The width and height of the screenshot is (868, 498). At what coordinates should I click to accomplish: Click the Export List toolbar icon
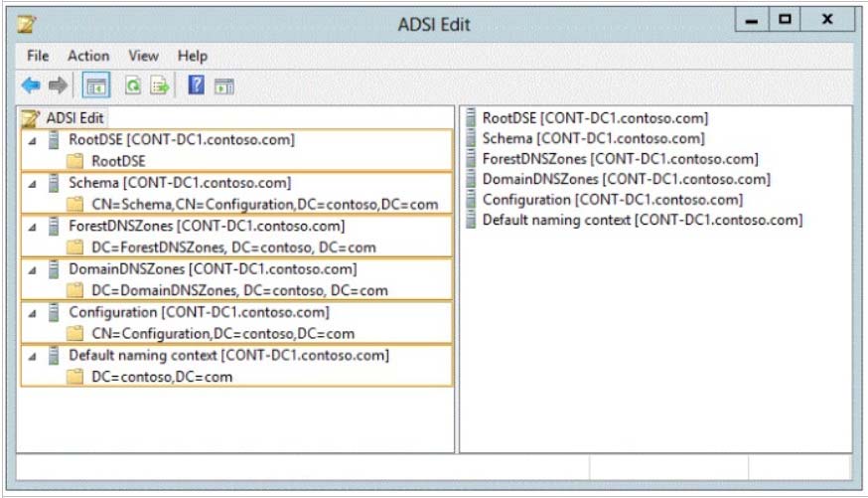pos(160,85)
